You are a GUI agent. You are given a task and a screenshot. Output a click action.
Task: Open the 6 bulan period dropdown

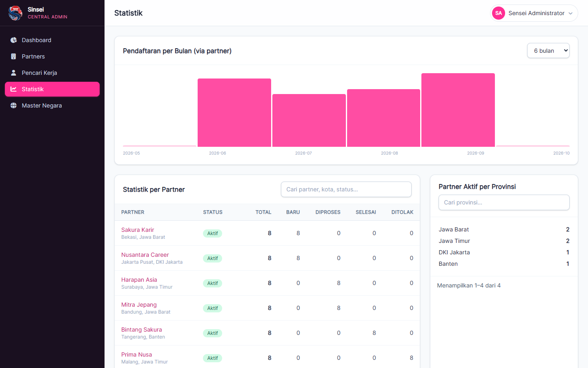tap(548, 51)
